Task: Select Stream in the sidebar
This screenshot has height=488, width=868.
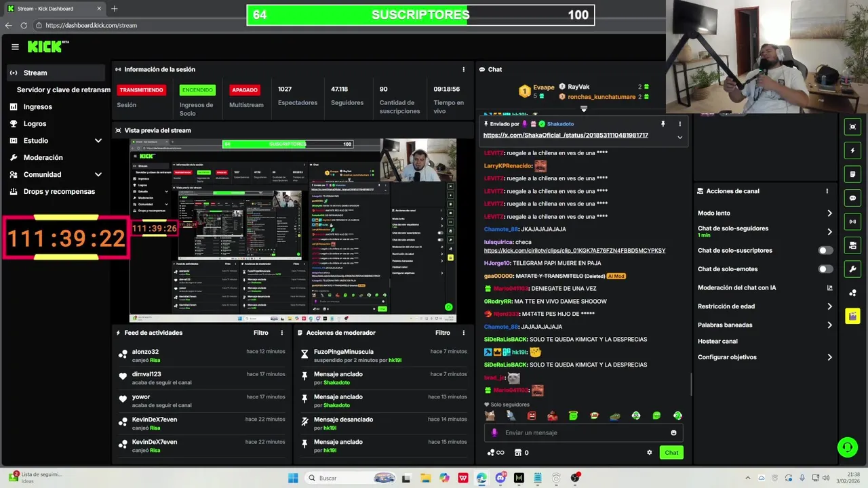Action: pyautogui.click(x=56, y=73)
